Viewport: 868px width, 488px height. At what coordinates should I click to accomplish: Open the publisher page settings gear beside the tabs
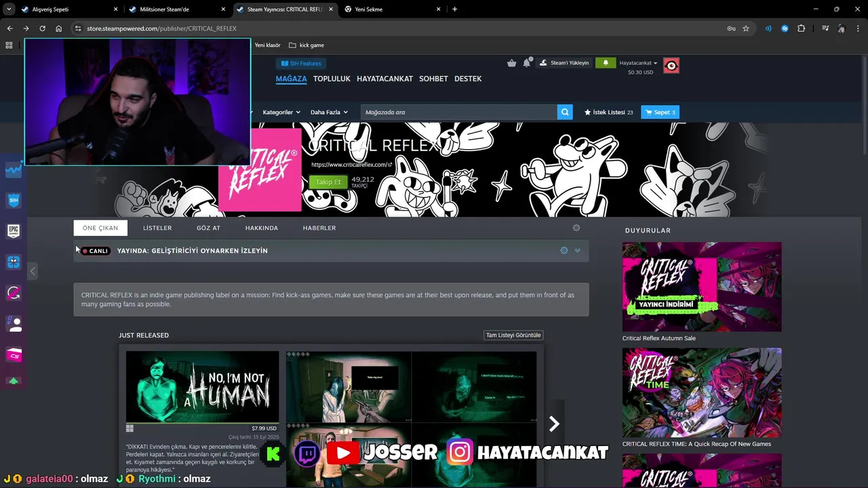pyautogui.click(x=576, y=228)
